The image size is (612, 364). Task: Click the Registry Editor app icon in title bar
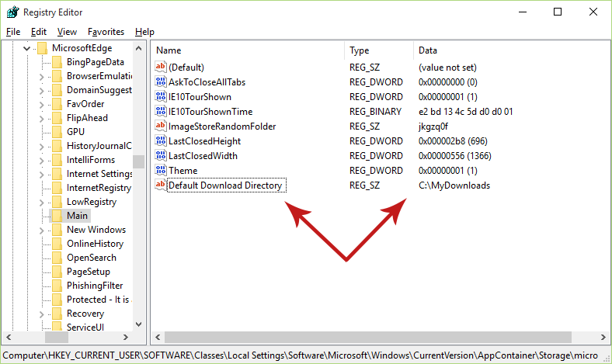(x=12, y=12)
